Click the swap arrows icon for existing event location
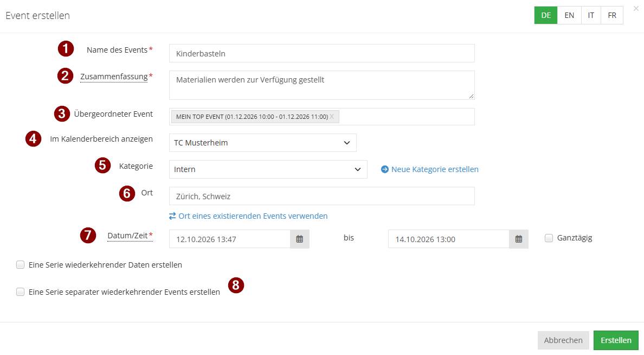 tap(172, 216)
